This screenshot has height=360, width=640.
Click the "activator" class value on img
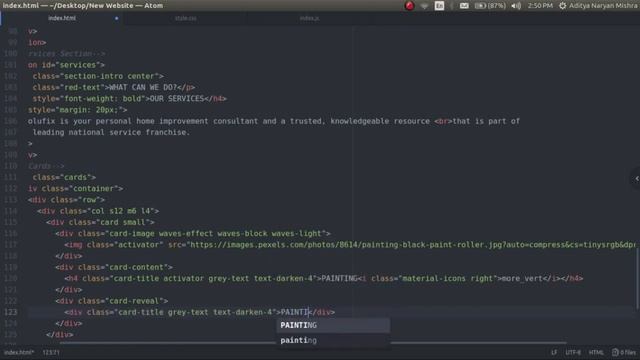138,245
